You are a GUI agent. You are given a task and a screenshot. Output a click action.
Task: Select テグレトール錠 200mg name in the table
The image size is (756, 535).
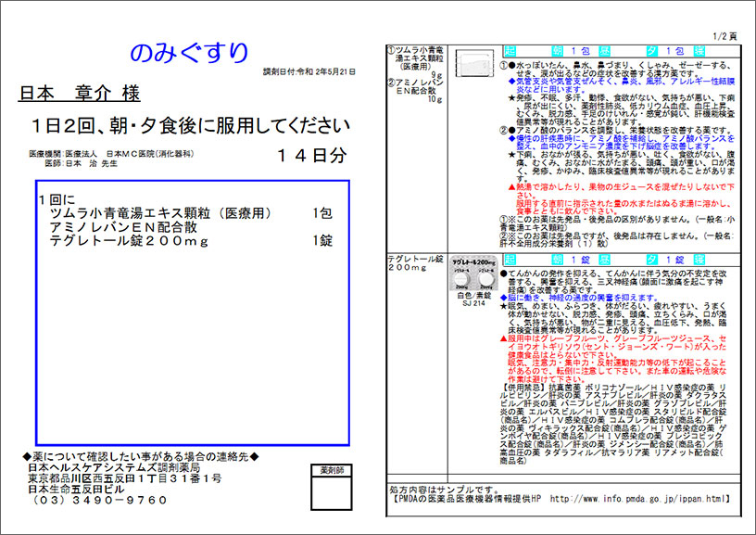pos(415,263)
